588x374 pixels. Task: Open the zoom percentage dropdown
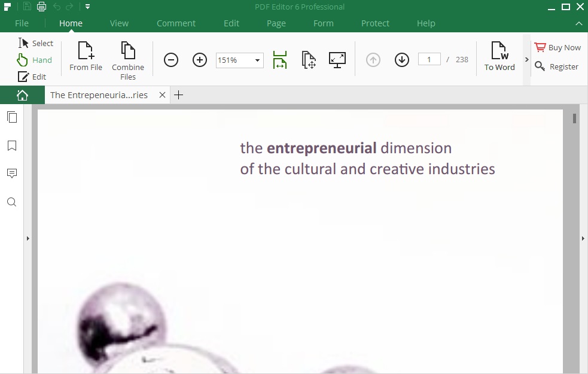[256, 60]
